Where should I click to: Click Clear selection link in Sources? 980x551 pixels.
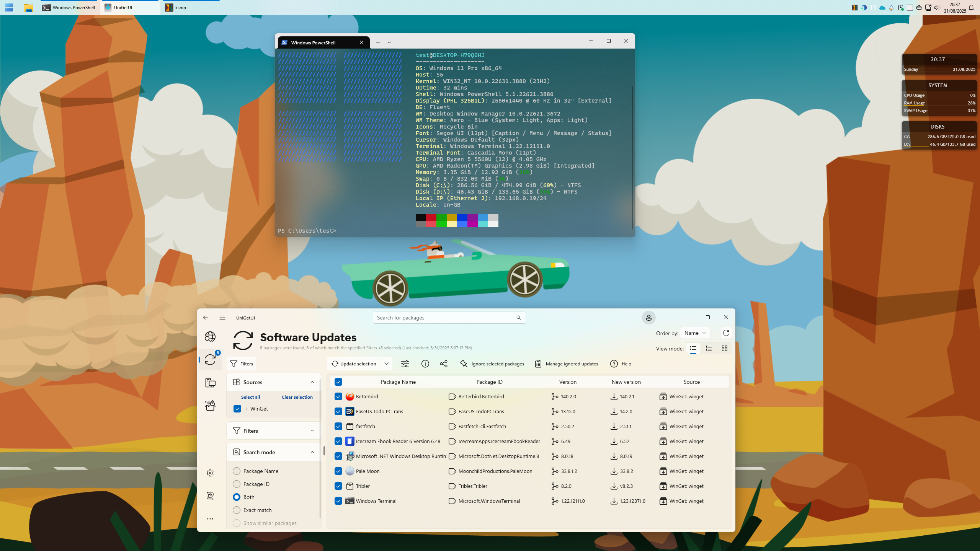297,397
